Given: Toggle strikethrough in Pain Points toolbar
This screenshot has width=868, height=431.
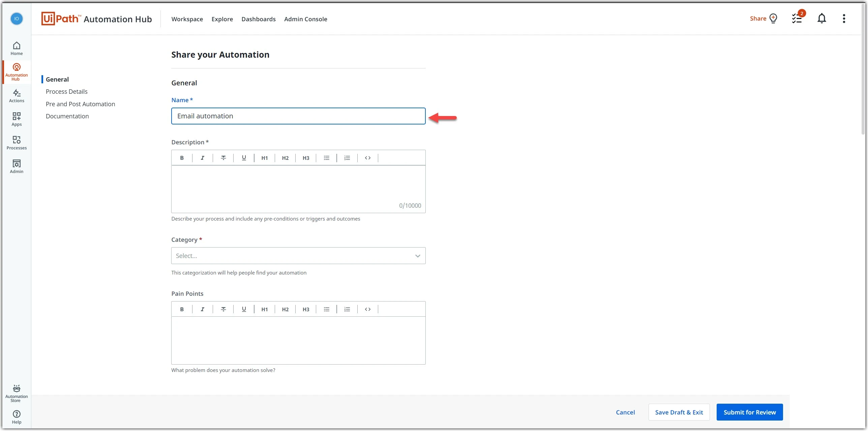Looking at the screenshot, I should [223, 309].
